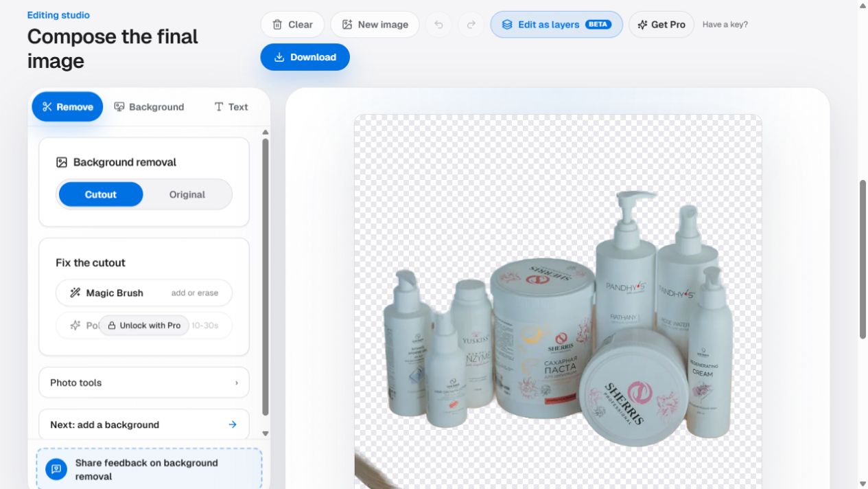Viewport: 868px width, 489px height.
Task: Click the feedback chat bubble icon
Action: pyautogui.click(x=56, y=469)
